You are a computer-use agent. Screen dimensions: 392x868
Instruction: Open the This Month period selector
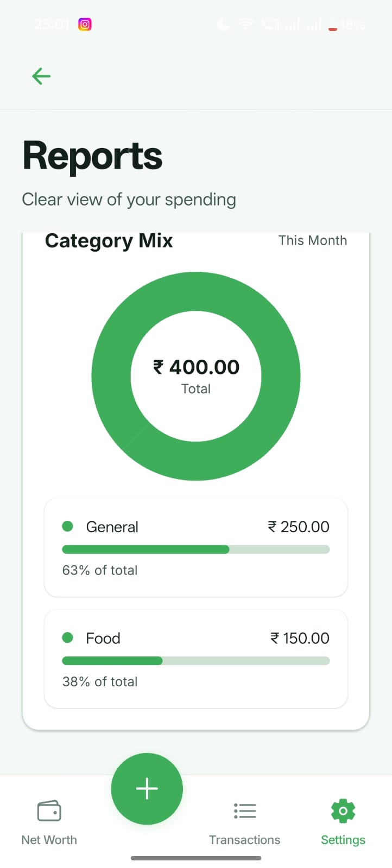312,240
